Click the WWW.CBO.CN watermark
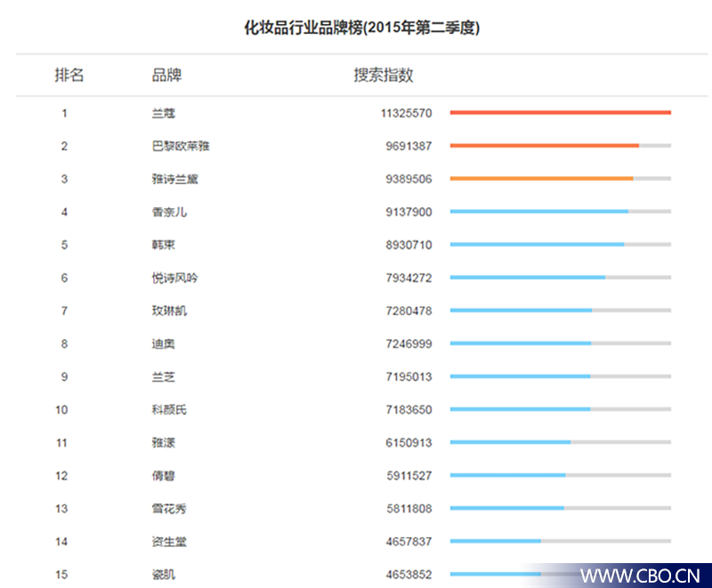This screenshot has height=588, width=712. pos(640,576)
